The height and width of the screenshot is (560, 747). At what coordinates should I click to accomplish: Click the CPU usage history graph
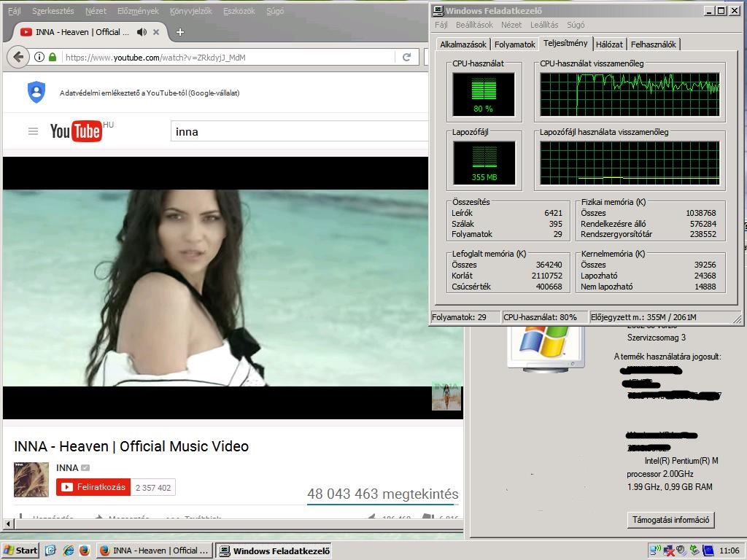click(x=630, y=94)
